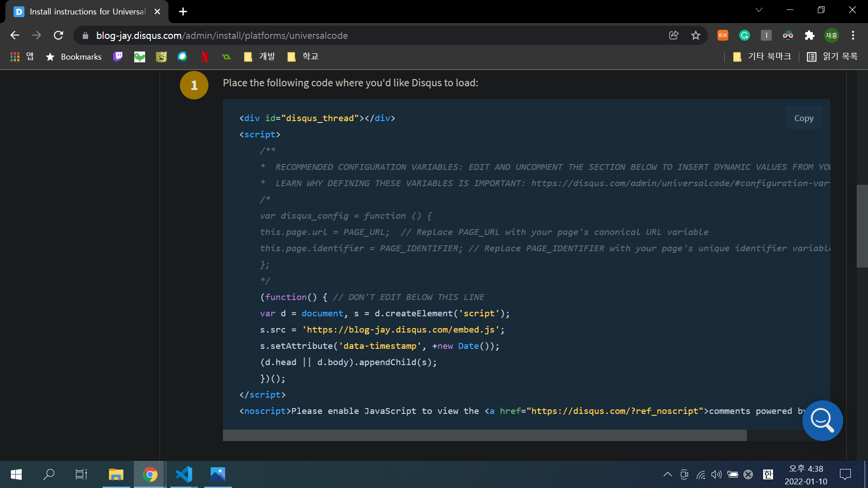The image size is (868, 488).
Task: Open the clock and date flyout
Action: (x=806, y=475)
